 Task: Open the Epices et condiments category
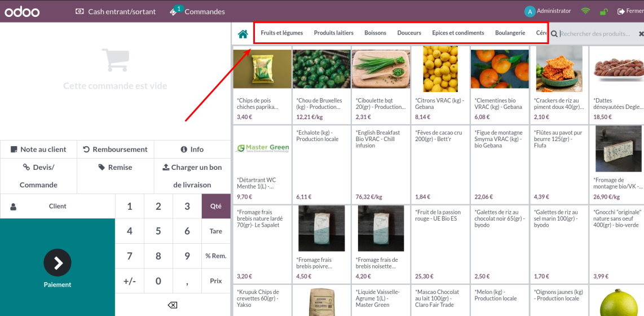pyautogui.click(x=458, y=33)
